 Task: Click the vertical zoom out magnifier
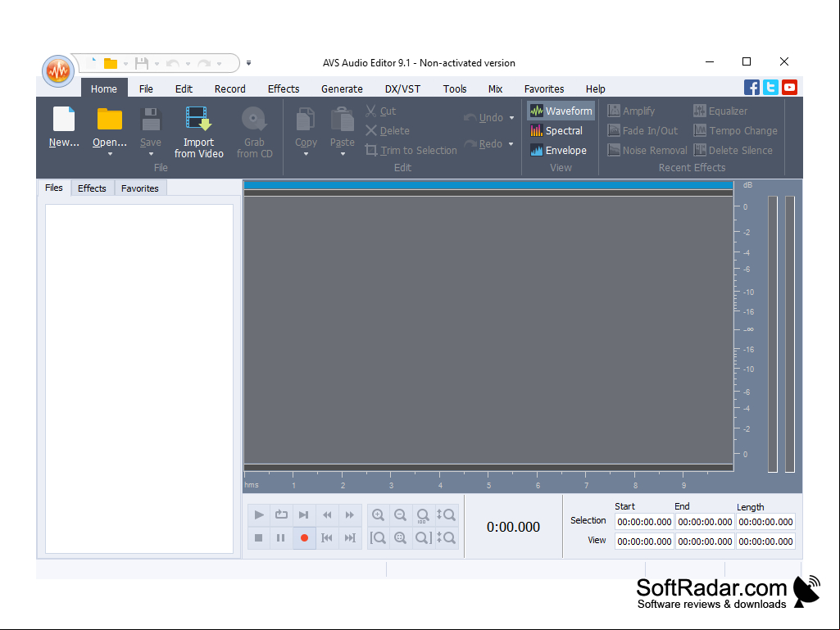pos(446,537)
